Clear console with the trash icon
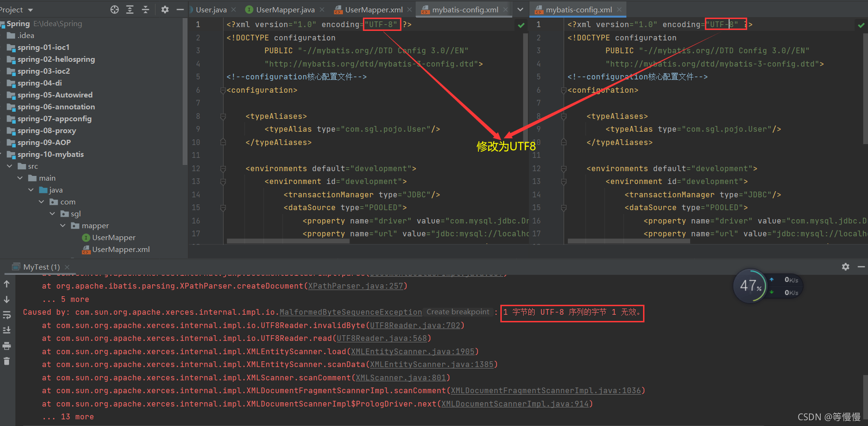The image size is (868, 426). pyautogui.click(x=7, y=361)
